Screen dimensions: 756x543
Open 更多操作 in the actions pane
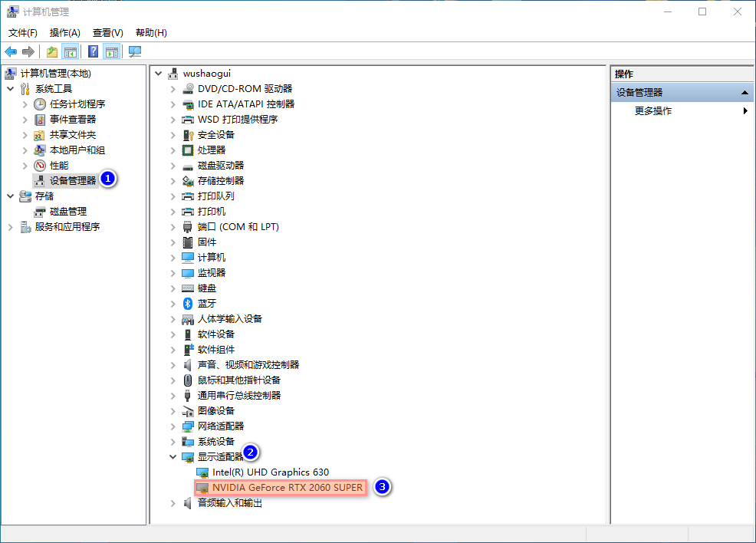click(653, 111)
